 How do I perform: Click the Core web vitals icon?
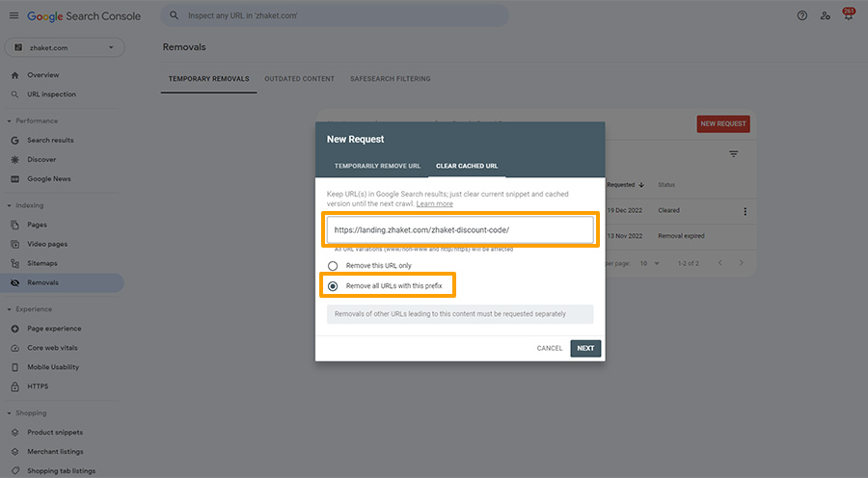point(14,348)
